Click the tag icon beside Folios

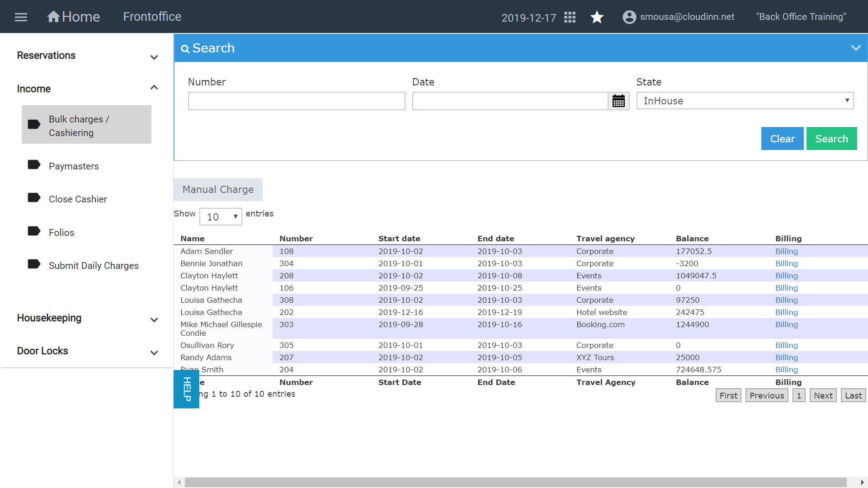click(34, 231)
